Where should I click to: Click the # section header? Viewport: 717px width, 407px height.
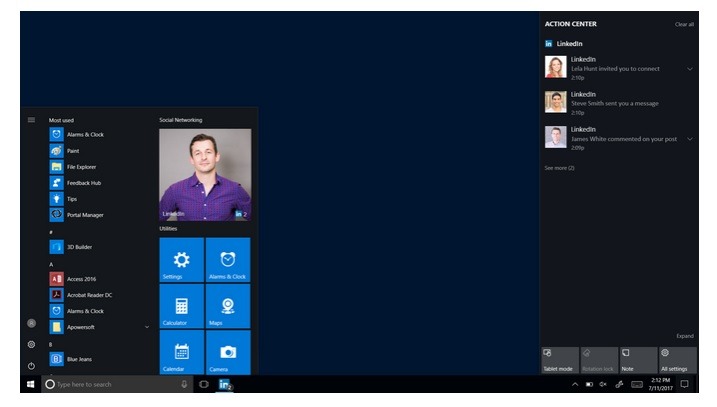[51, 232]
